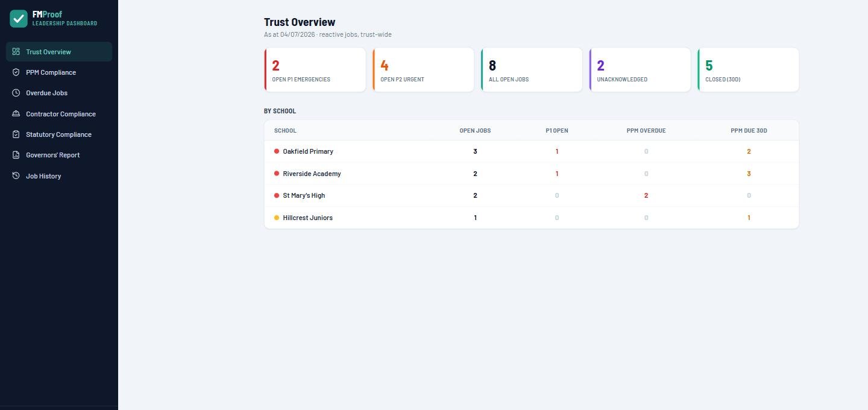Click St Mary's High open jobs count

click(x=475, y=195)
